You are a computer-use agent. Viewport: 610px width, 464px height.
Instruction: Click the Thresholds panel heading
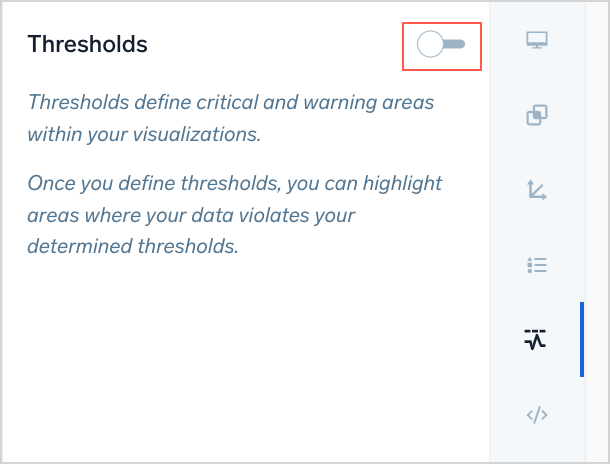point(88,45)
